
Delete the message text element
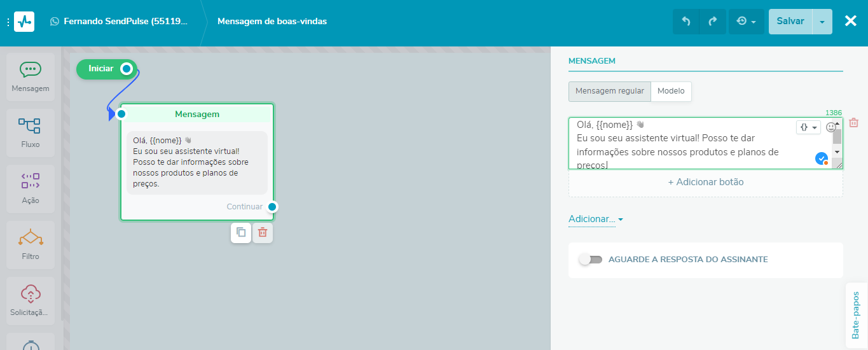854,123
